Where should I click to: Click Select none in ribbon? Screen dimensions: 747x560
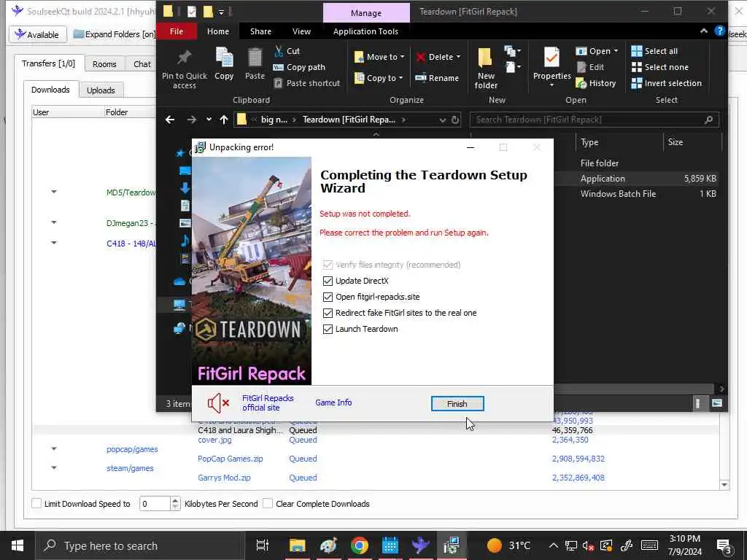coord(659,67)
